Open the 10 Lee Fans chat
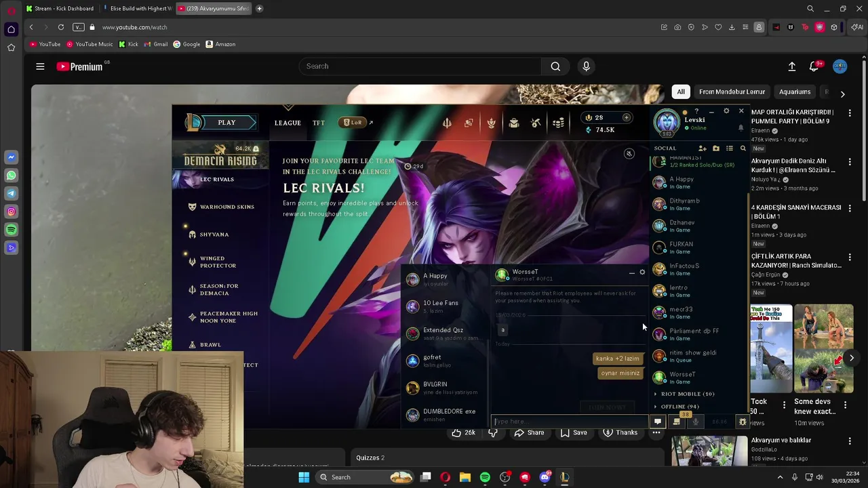This screenshot has width=868, height=488. [x=445, y=306]
